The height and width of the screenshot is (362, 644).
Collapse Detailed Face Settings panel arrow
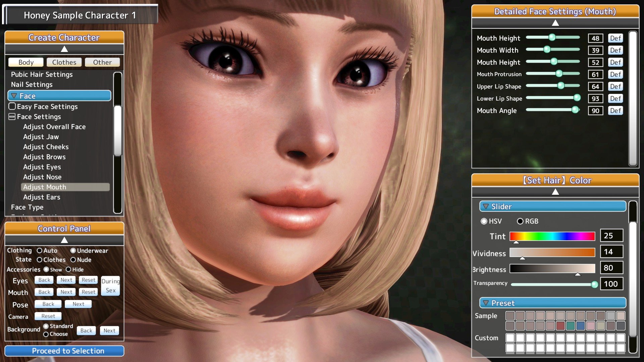tap(555, 23)
